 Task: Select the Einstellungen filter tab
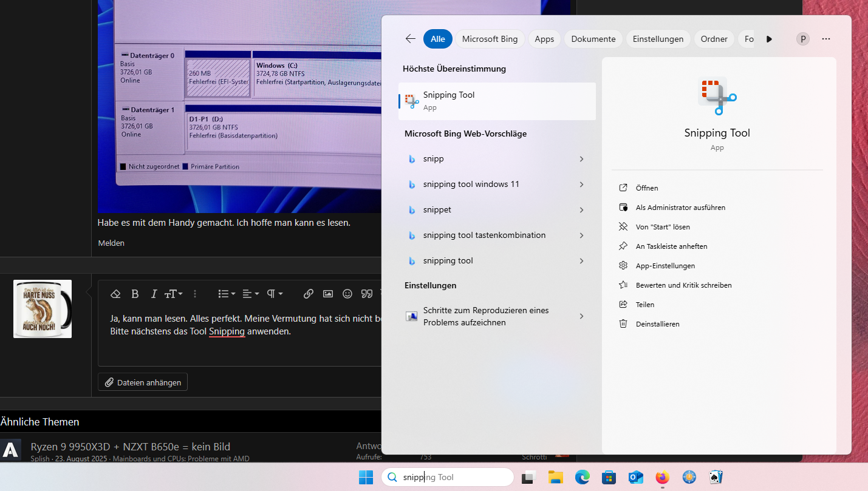click(x=658, y=39)
